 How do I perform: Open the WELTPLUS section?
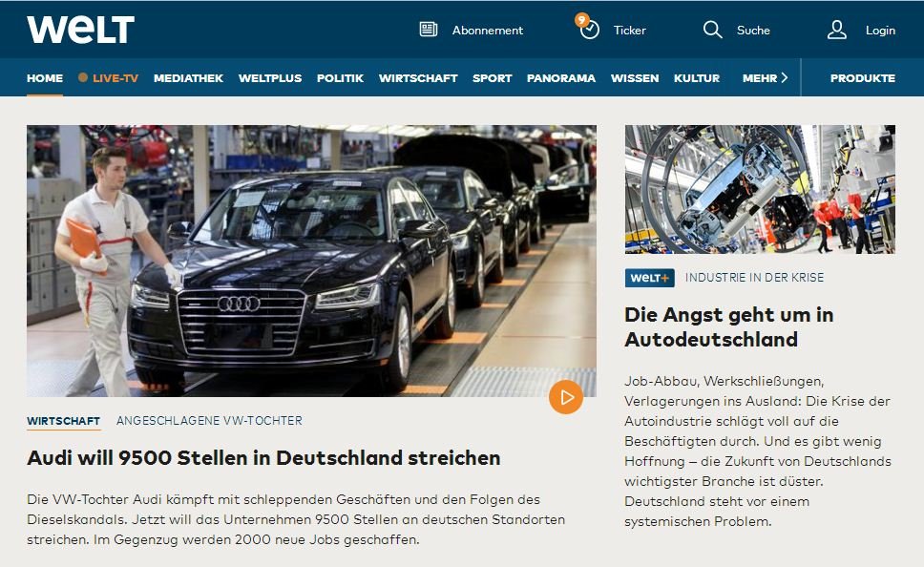pos(270,78)
